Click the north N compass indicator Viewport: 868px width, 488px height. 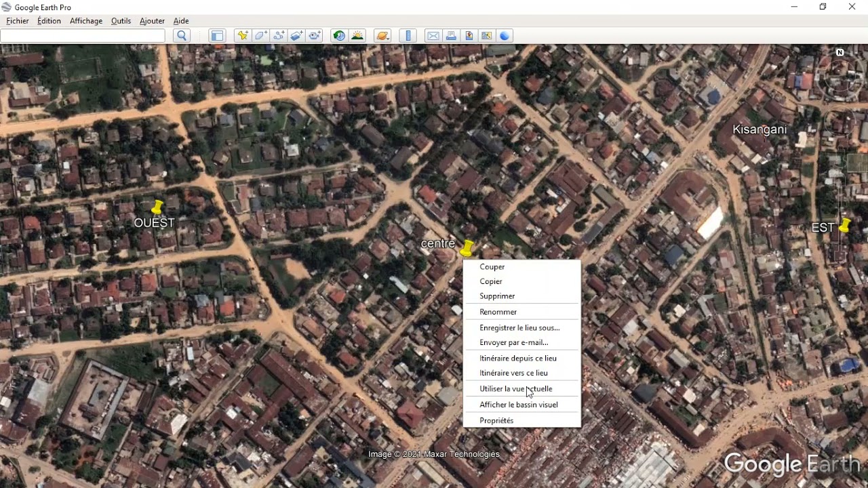pyautogui.click(x=840, y=52)
